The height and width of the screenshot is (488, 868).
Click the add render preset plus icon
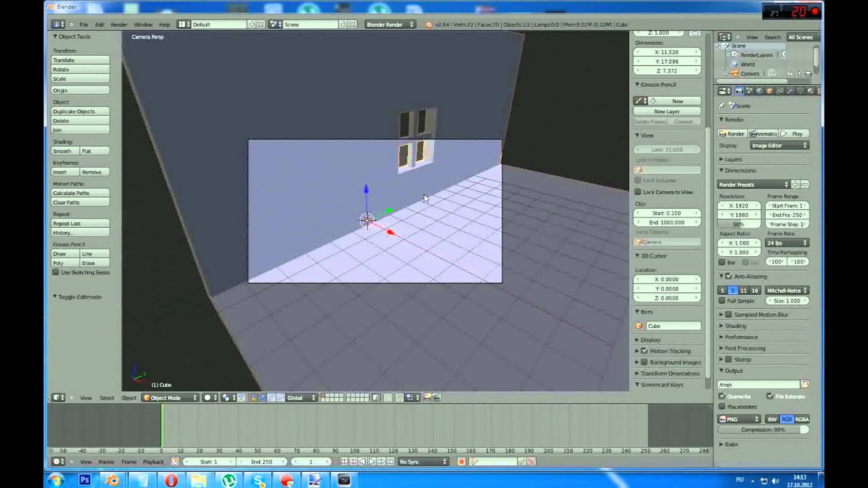click(795, 184)
